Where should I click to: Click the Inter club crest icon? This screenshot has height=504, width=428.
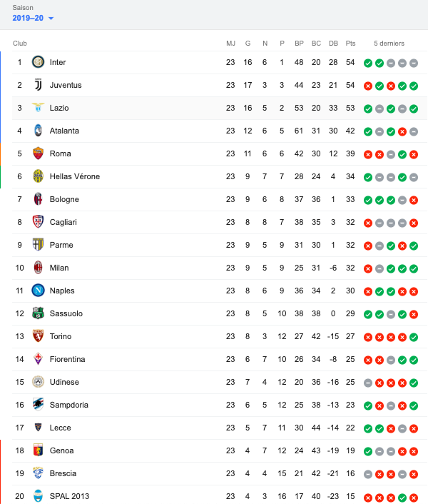(x=38, y=61)
